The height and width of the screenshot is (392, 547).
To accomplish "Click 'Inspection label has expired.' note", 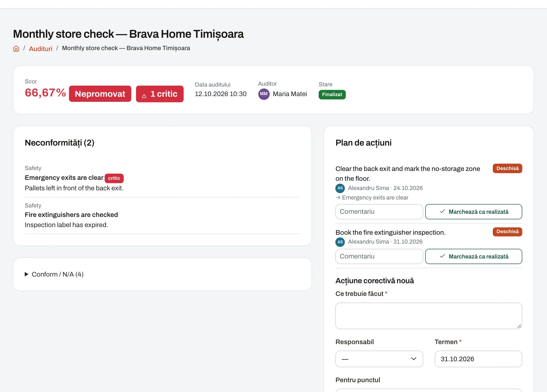I will point(67,225).
